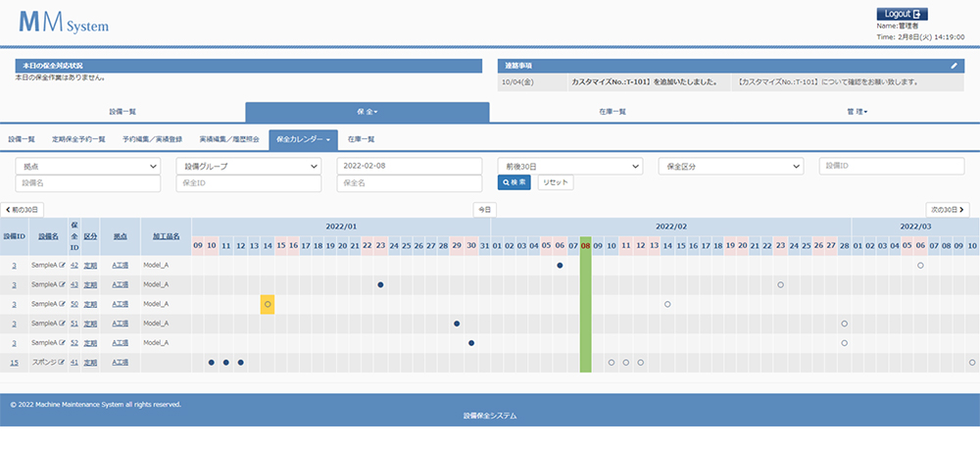Focus the 保全名 search field
Screen dimensions: 980x451
[x=410, y=183]
